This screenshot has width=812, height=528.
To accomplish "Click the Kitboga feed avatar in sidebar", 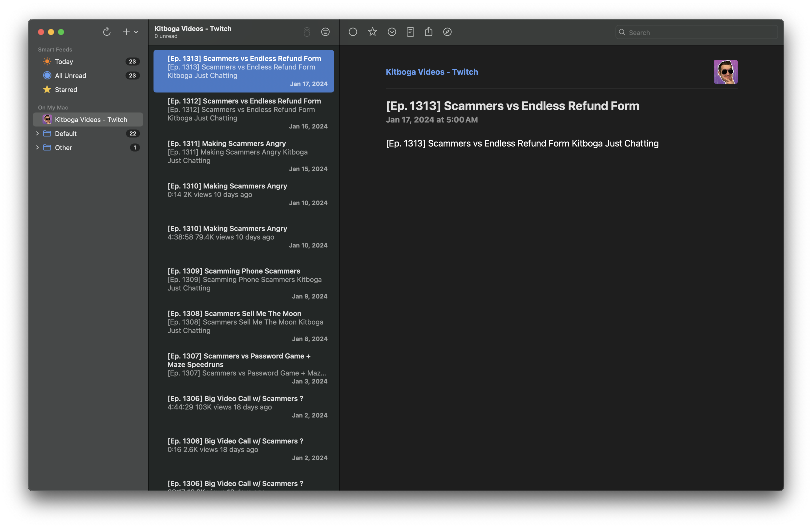I will pos(47,119).
